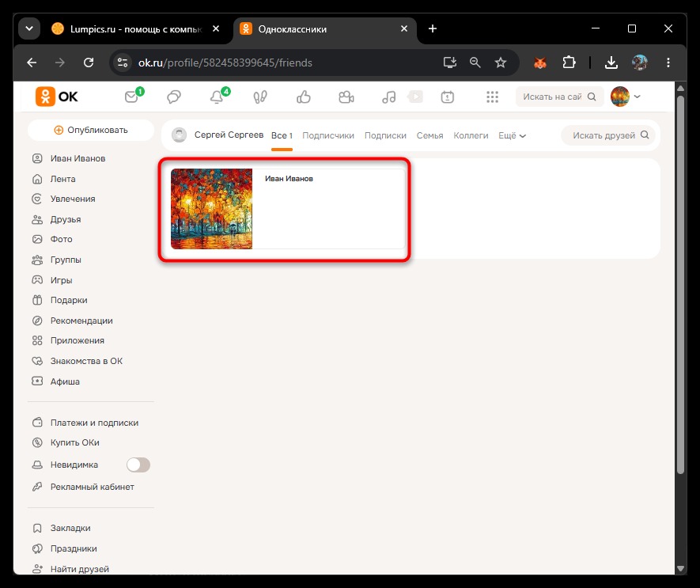Click the install app icon in address bar

(x=449, y=63)
